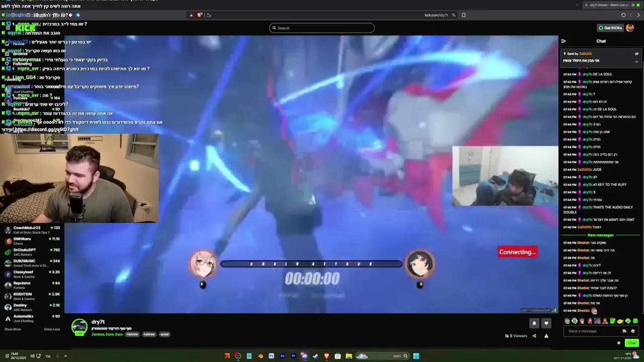Open Repulsive channel in sidebar
The height and width of the screenshot is (362, 644).
pos(32,285)
